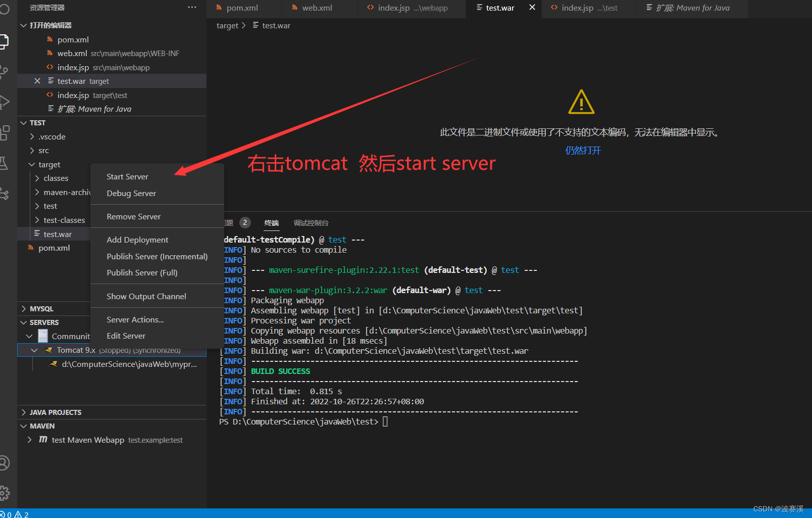The width and height of the screenshot is (812, 518).
Task: Open the Extensions activity bar icon
Action: pos(4,133)
